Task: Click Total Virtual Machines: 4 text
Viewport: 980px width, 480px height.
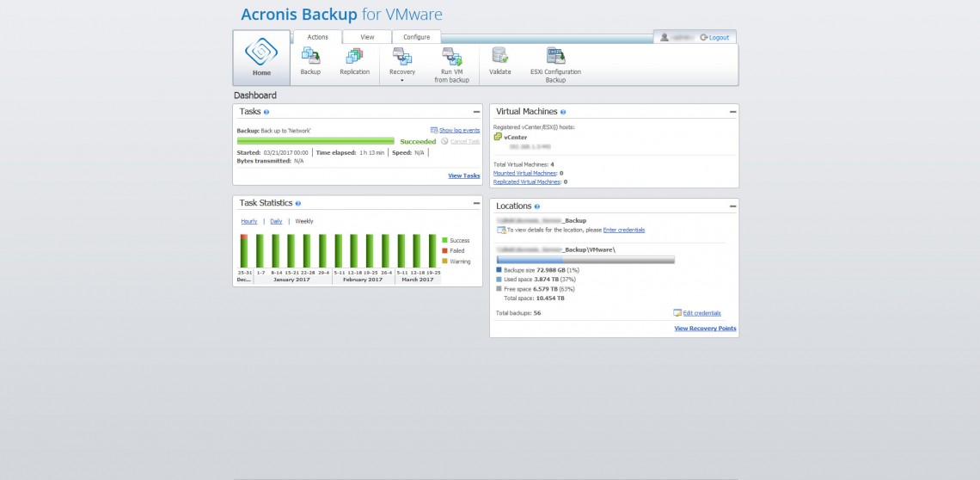Action: pyautogui.click(x=524, y=164)
